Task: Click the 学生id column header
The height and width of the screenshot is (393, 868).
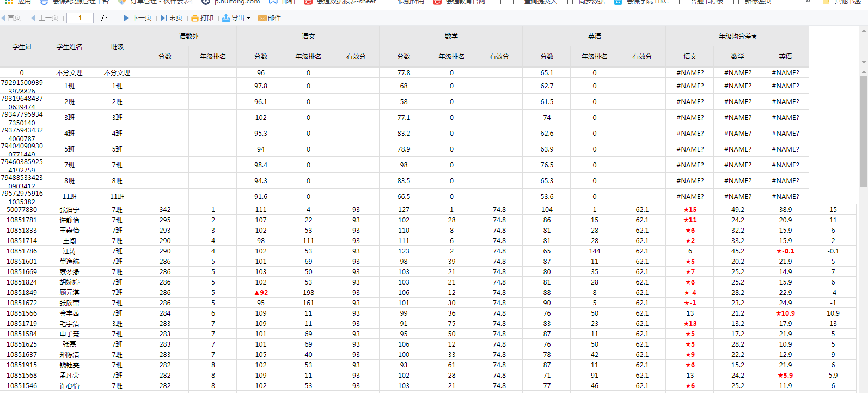Action: [x=22, y=47]
